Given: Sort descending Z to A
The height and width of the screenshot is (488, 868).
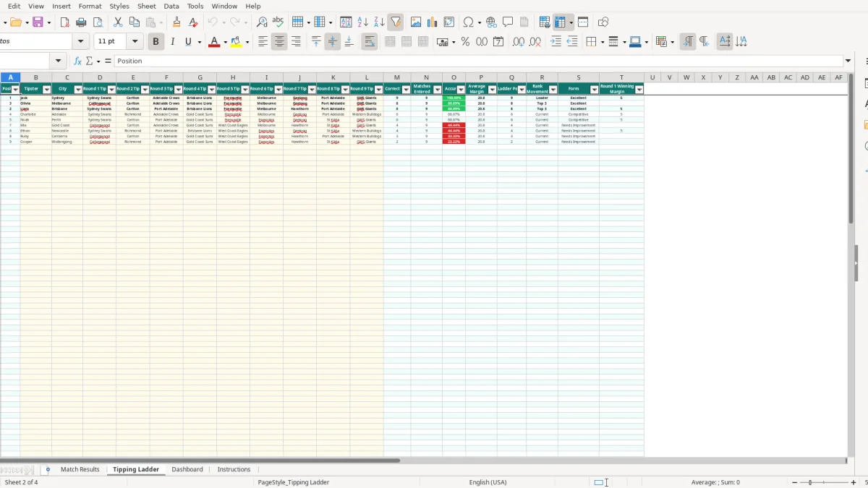Looking at the screenshot, I should point(379,22).
